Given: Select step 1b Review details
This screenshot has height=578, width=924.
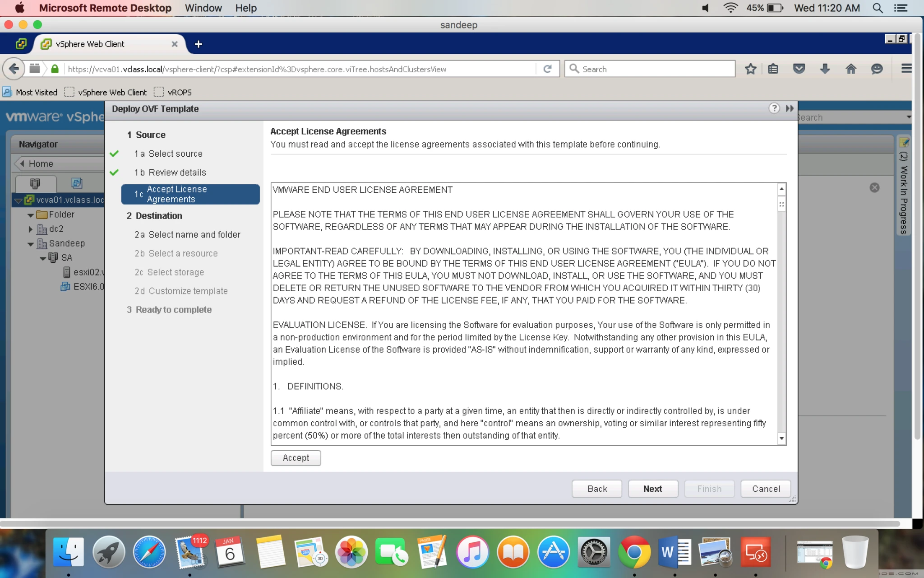Looking at the screenshot, I should (x=177, y=172).
